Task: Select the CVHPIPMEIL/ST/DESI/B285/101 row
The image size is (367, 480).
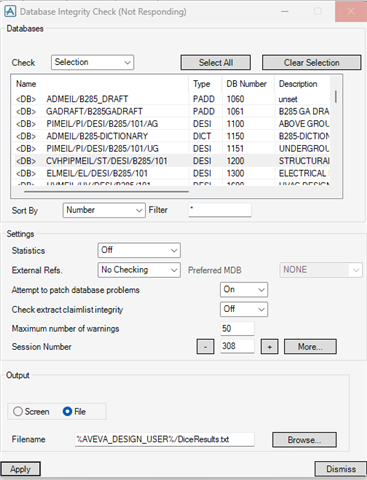Action: [x=171, y=161]
